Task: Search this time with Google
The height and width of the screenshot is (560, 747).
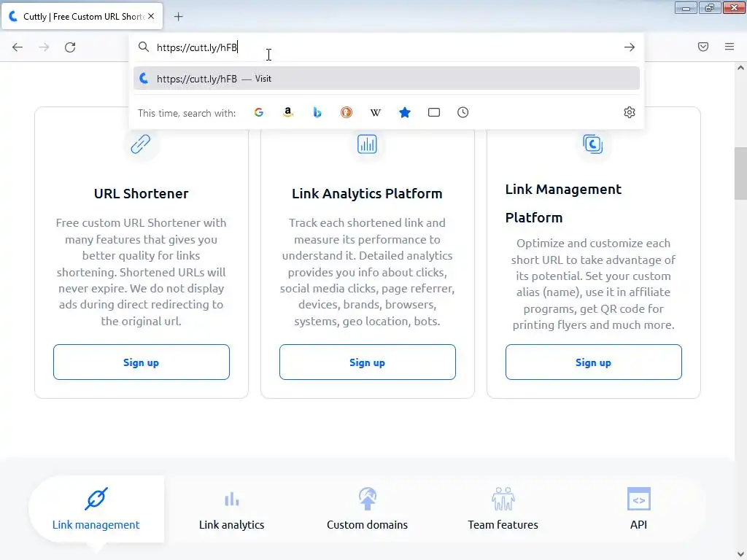Action: pyautogui.click(x=259, y=112)
